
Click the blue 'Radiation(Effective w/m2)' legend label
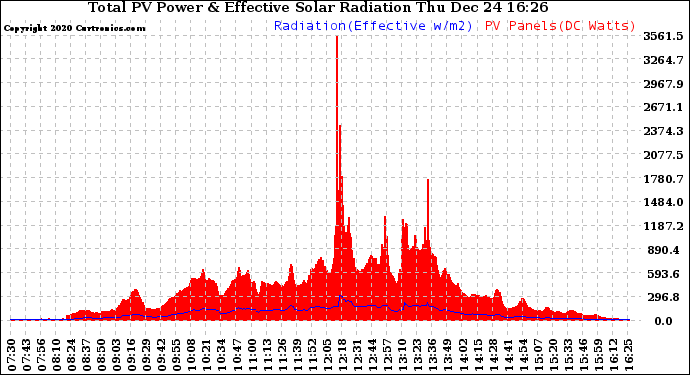(373, 26)
